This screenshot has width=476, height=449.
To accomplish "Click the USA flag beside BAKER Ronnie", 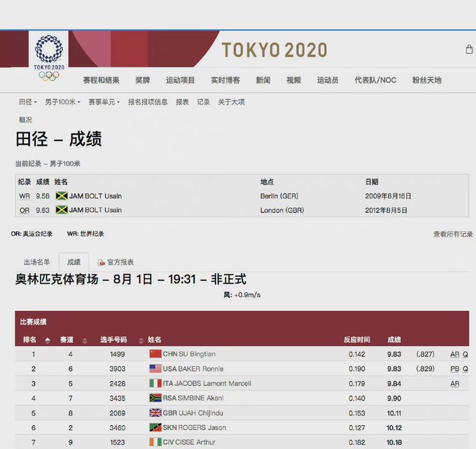I will tap(155, 368).
